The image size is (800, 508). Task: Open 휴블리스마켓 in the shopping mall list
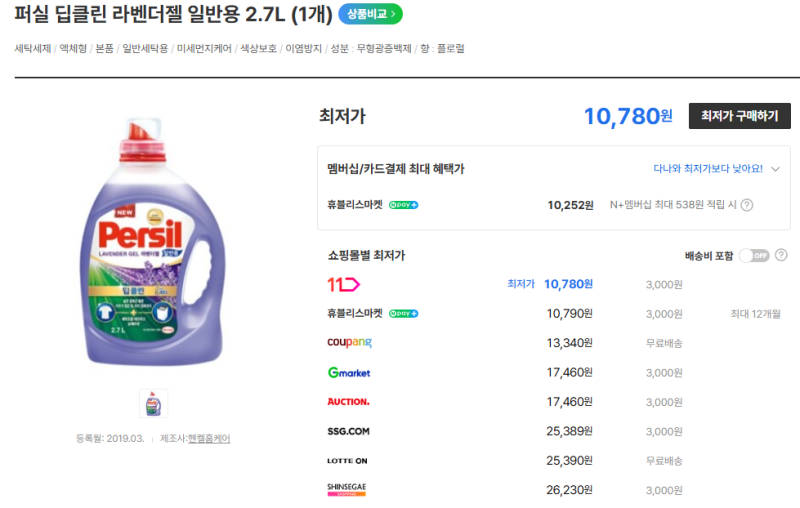pos(355,314)
